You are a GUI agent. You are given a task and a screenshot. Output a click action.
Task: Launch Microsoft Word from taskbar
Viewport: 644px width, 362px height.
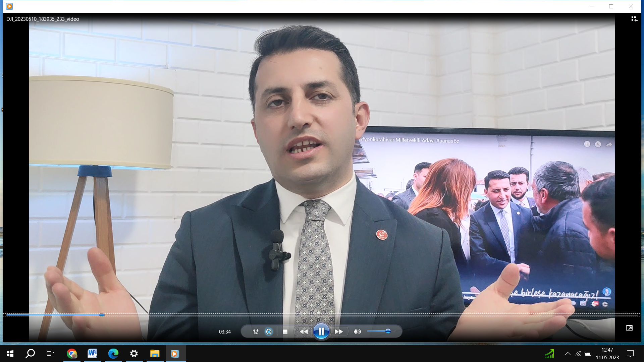coord(92,353)
